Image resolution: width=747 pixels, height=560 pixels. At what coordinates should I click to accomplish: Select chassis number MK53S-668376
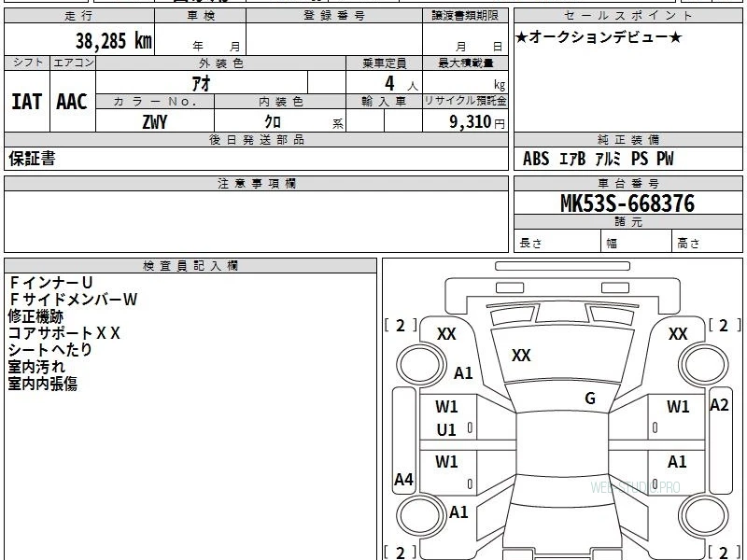pos(627,203)
